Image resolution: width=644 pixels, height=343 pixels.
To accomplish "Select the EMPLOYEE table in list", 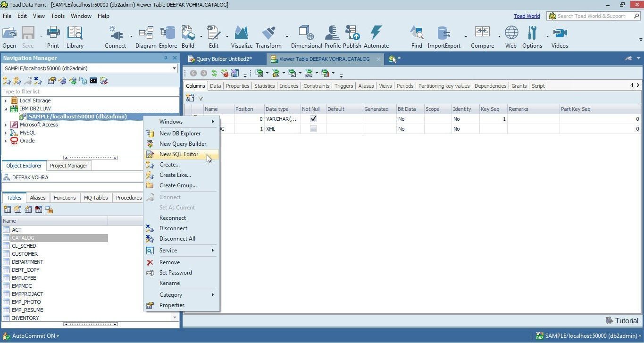I will pos(24,278).
